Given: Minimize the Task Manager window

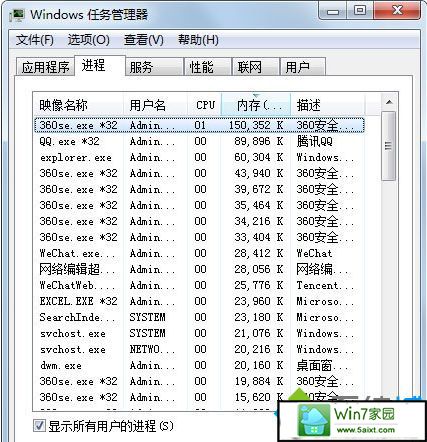Looking at the screenshot, I should (333, 12).
